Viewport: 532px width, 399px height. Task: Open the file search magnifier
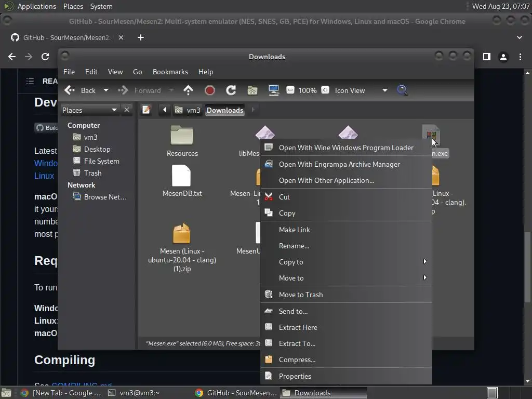pos(402,90)
